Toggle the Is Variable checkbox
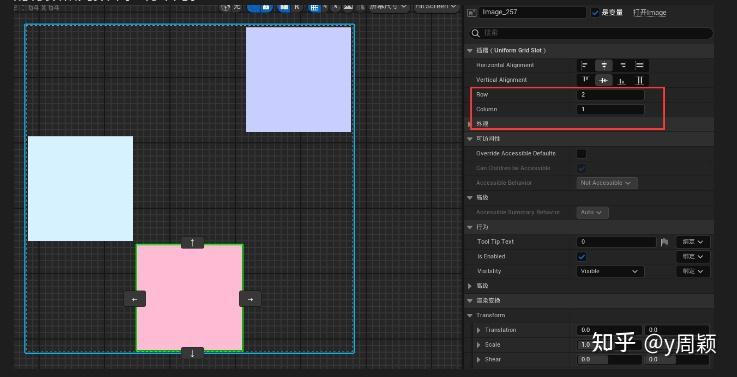 coord(595,13)
